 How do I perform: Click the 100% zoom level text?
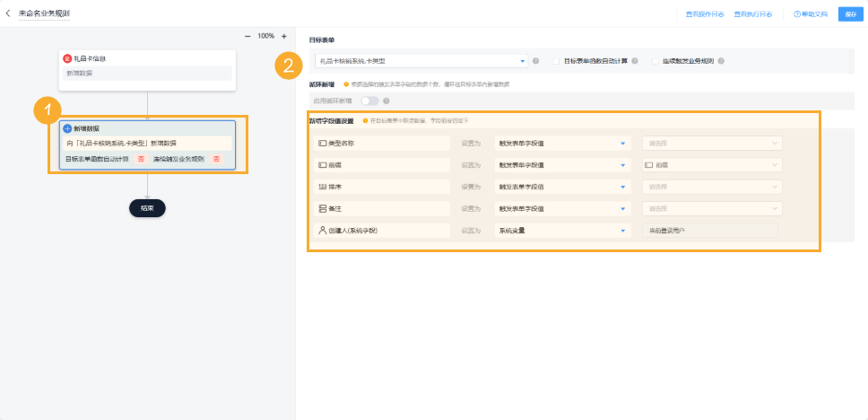(265, 36)
